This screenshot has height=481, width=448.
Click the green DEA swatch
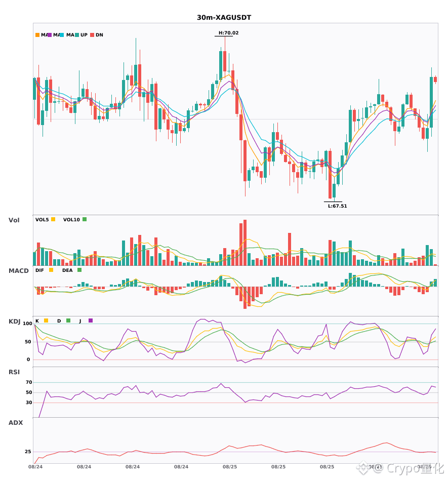pos(79,270)
